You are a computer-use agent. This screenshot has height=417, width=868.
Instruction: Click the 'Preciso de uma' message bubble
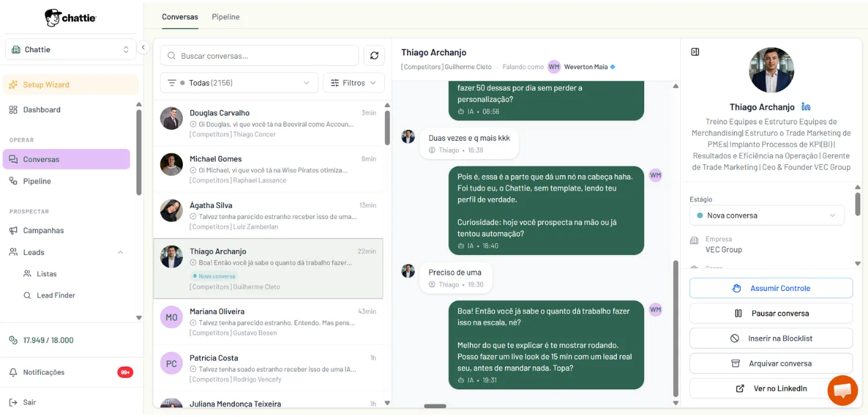456,278
